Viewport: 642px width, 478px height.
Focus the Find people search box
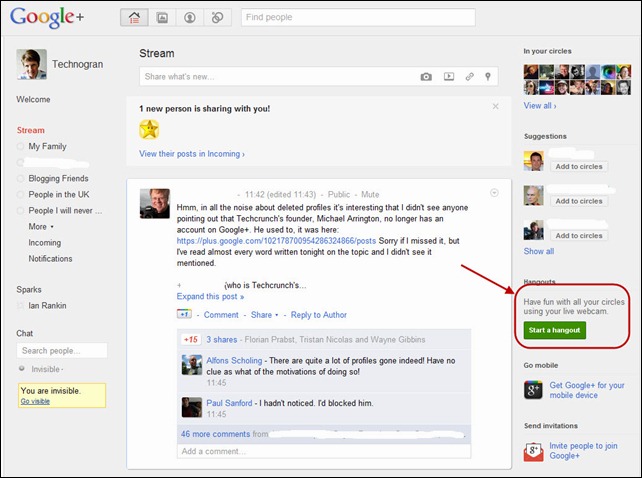click(x=358, y=17)
